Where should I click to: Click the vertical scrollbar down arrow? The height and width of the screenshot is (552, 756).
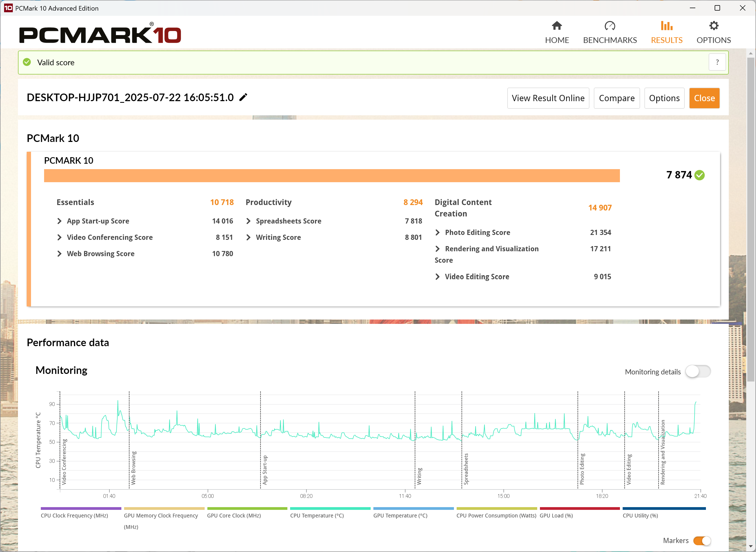tap(751, 546)
